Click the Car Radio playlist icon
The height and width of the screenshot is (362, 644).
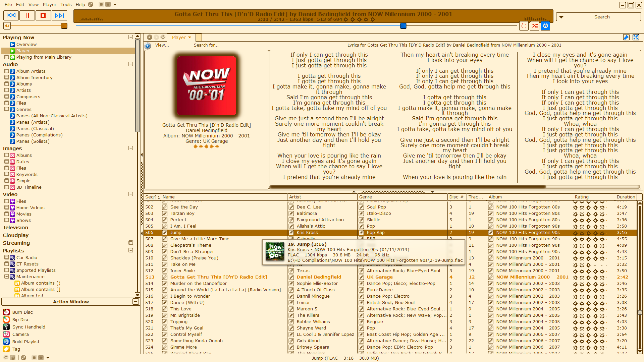[12, 257]
